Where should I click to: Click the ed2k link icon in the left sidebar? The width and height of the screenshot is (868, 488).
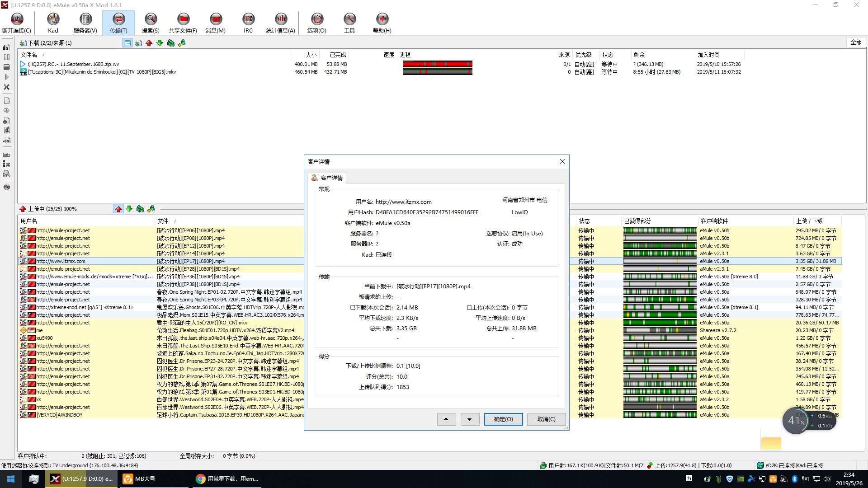(7, 141)
